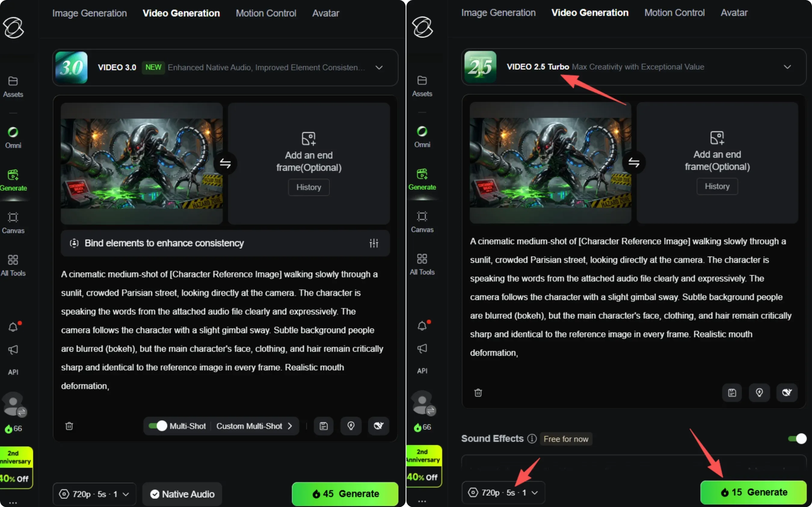Viewport: 812px width, 507px height.
Task: Swap start and end frames in VIDEO 3.0 panel
Action: [225, 163]
